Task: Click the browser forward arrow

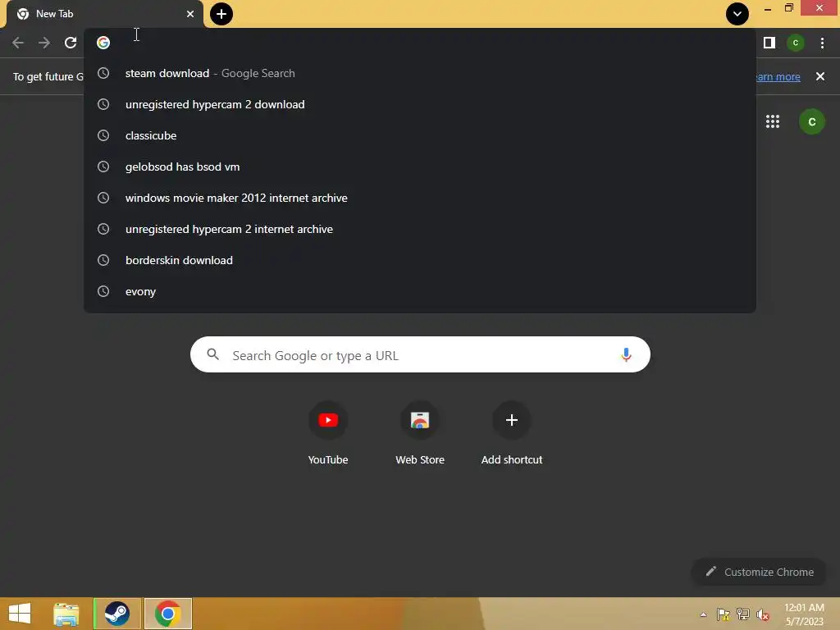Action: [44, 43]
